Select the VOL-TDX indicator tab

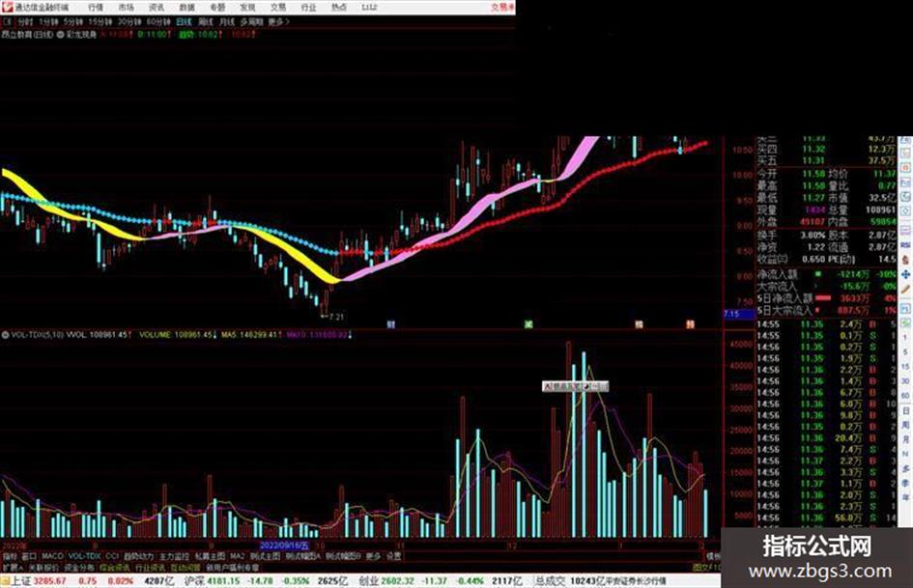point(85,556)
